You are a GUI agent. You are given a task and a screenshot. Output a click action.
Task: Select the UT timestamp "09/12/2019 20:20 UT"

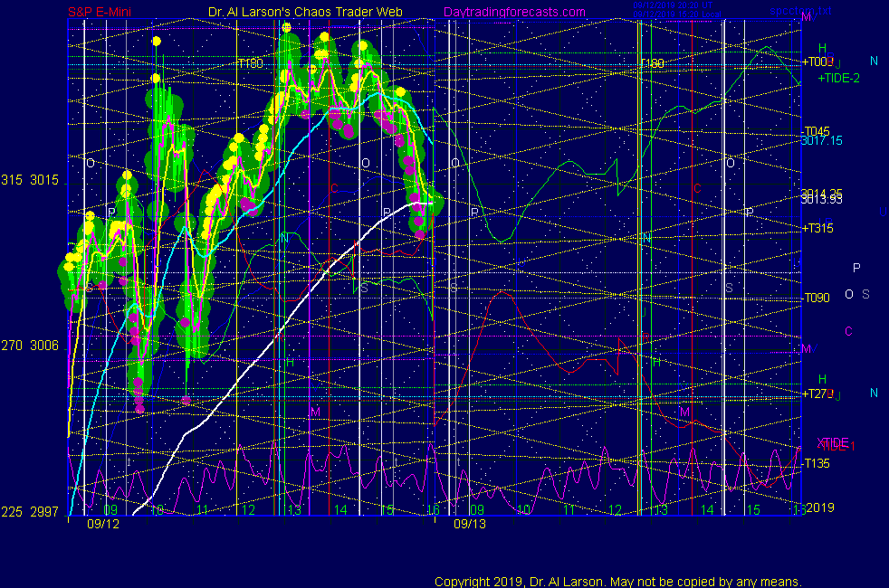click(x=673, y=5)
